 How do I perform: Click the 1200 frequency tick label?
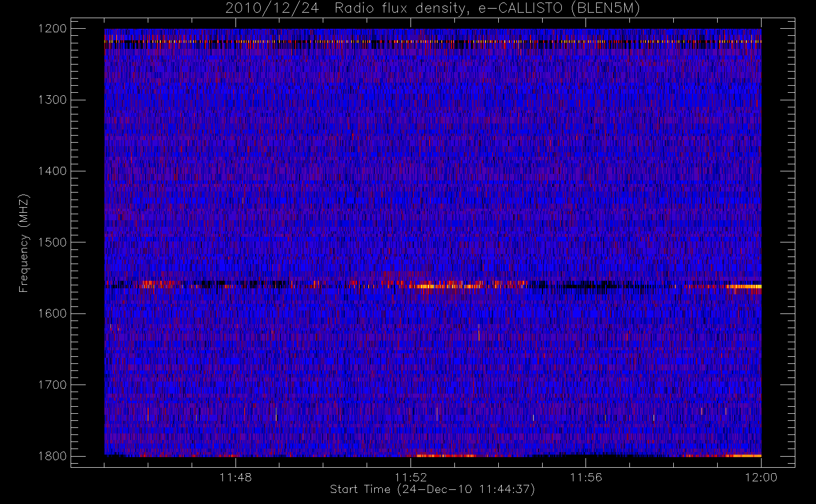tap(52, 29)
